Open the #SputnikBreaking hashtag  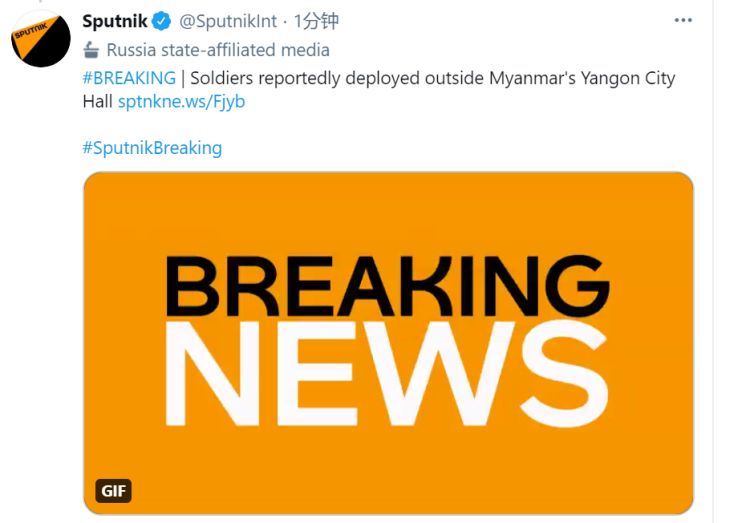pyautogui.click(x=152, y=148)
